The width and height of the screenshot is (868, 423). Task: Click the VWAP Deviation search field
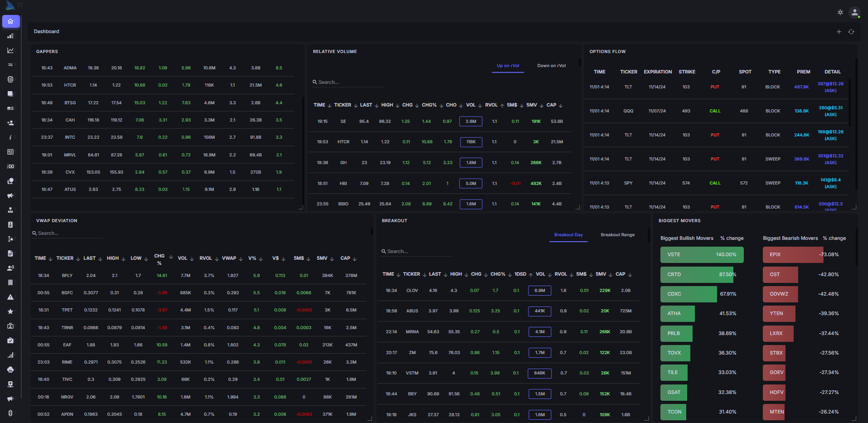point(68,233)
